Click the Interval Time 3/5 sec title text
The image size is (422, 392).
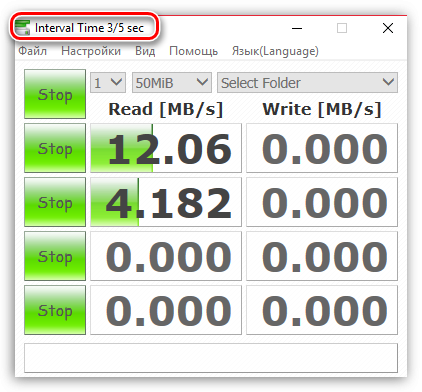(x=89, y=28)
